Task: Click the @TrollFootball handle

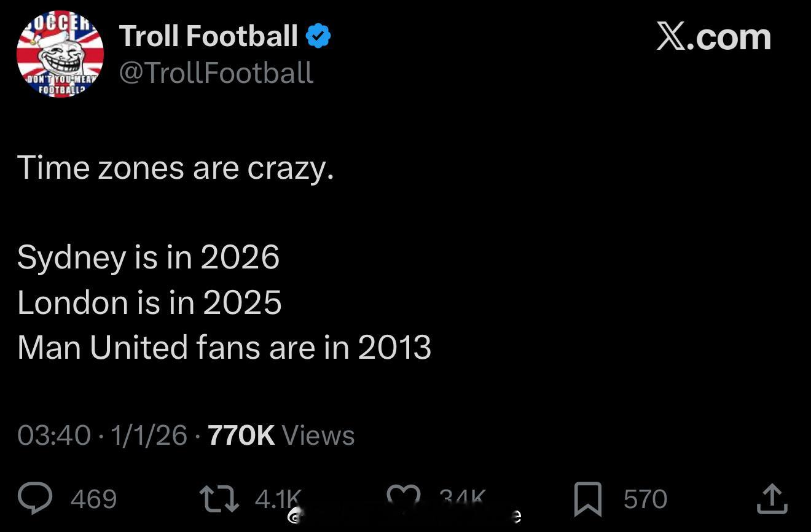Action: click(216, 72)
